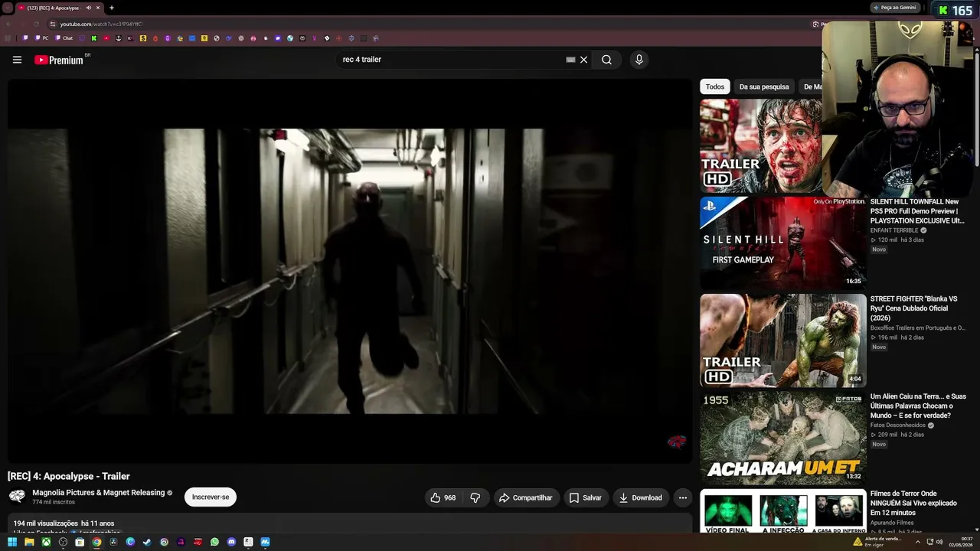Select the Da sua pesquisa chip
Viewport: 980px width, 551px height.
click(x=764, y=86)
